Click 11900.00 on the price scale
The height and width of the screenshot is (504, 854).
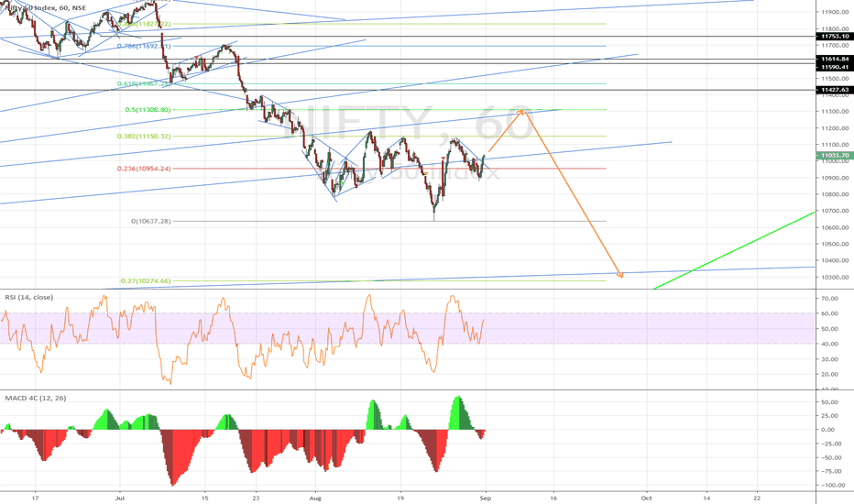click(836, 12)
